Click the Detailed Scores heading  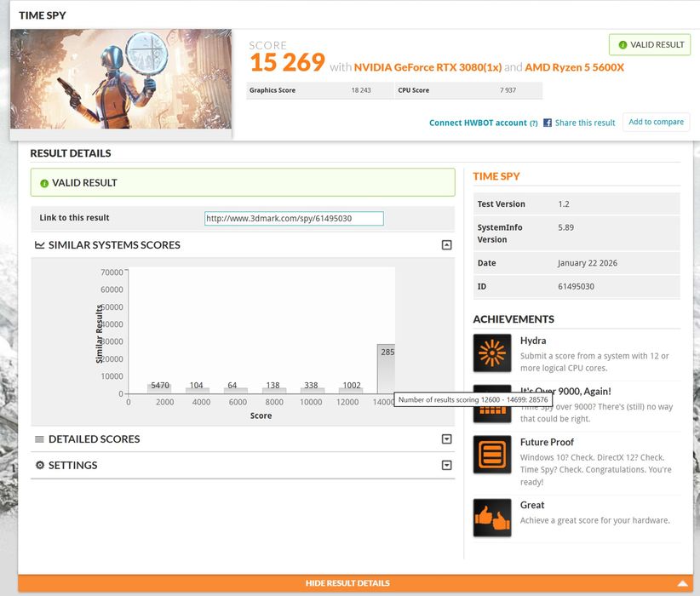tap(95, 439)
